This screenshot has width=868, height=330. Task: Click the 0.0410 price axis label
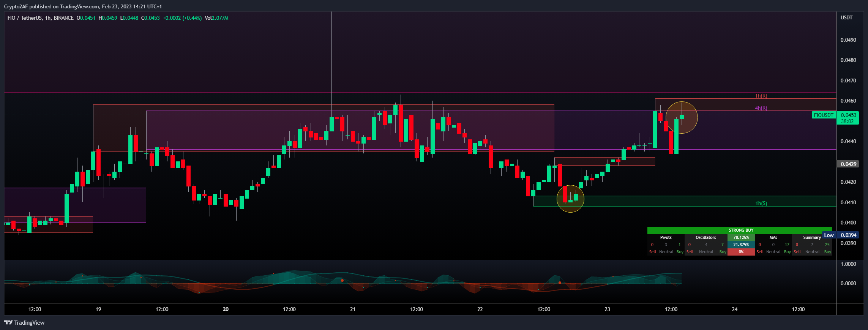coord(848,202)
